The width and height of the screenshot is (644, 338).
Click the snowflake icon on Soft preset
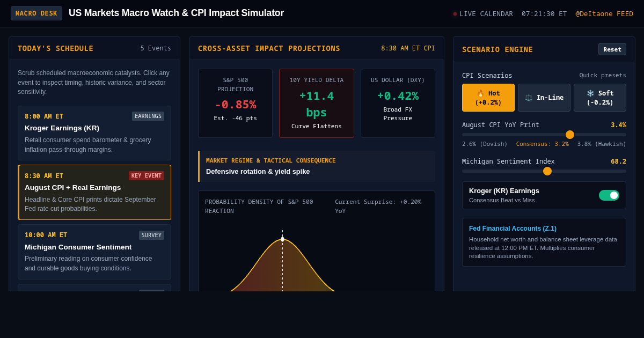590,93
